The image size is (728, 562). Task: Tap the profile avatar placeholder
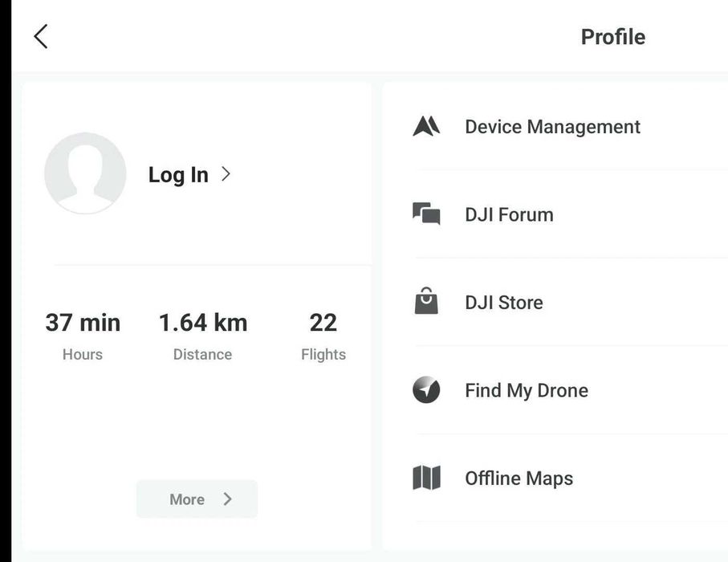pos(85,173)
